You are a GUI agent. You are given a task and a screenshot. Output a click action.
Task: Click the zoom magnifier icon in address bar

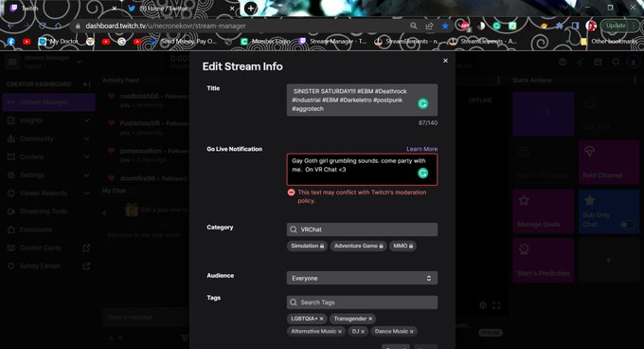point(413,26)
